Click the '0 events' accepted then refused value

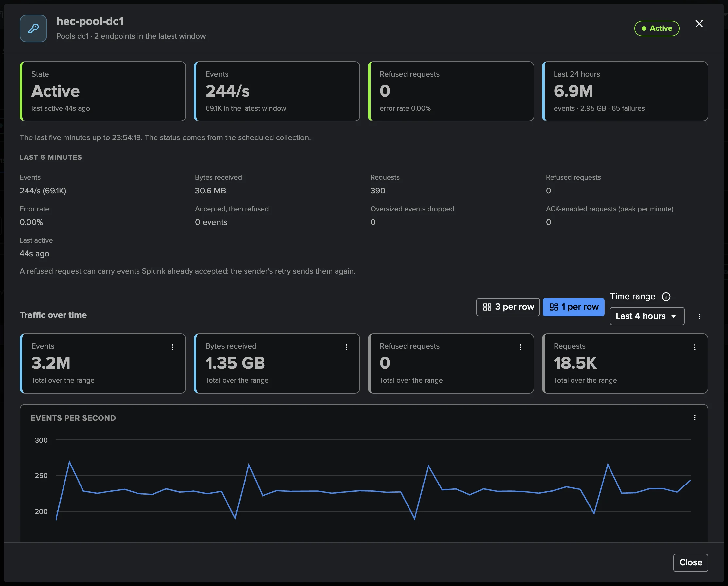[211, 222]
